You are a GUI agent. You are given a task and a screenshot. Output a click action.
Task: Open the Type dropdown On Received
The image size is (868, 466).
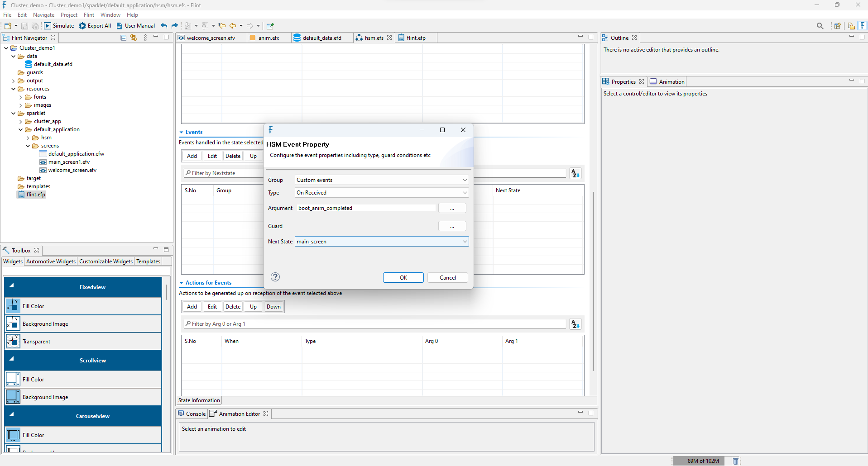point(382,193)
